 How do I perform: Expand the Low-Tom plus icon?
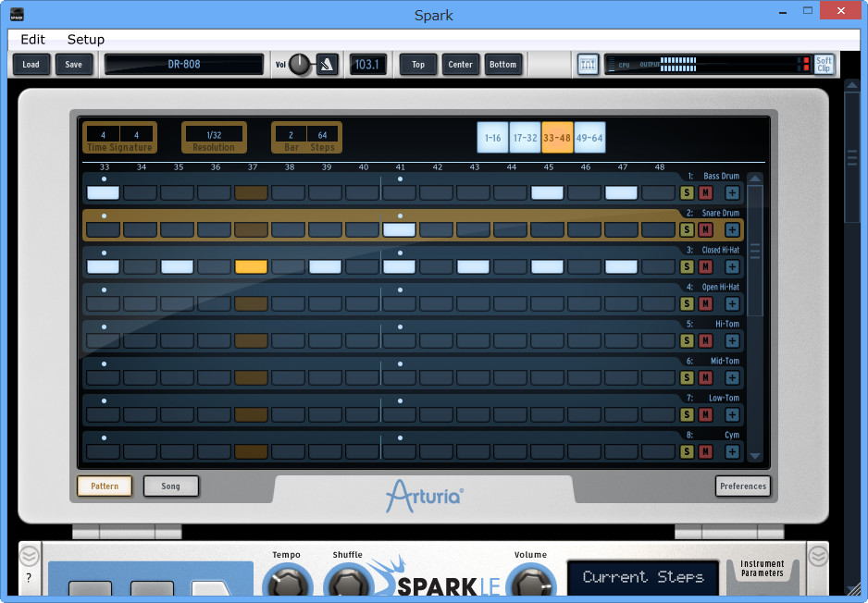(x=732, y=415)
